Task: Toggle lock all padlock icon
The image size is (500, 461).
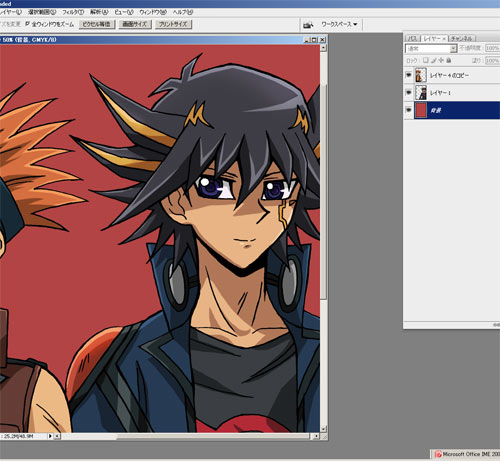Action: click(x=449, y=60)
